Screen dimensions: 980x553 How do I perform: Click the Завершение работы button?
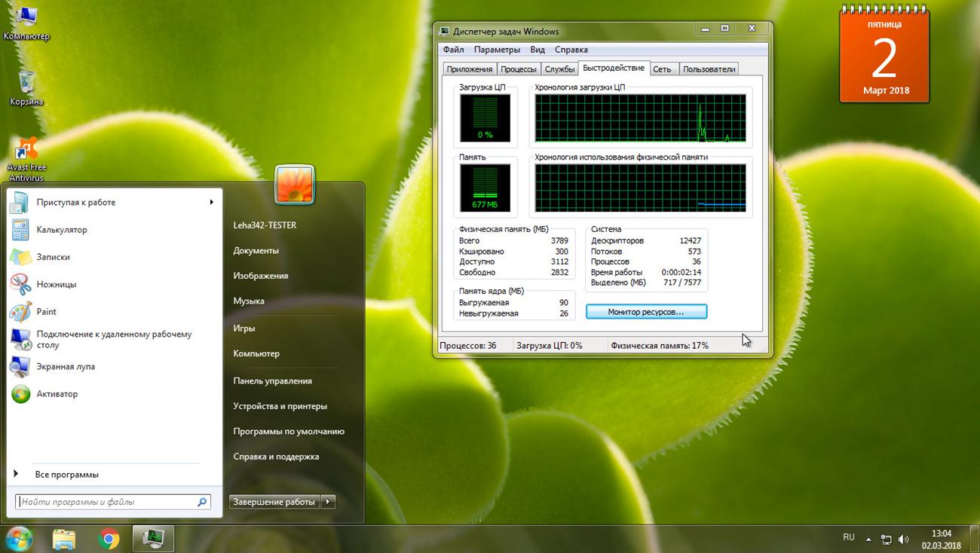tap(274, 502)
